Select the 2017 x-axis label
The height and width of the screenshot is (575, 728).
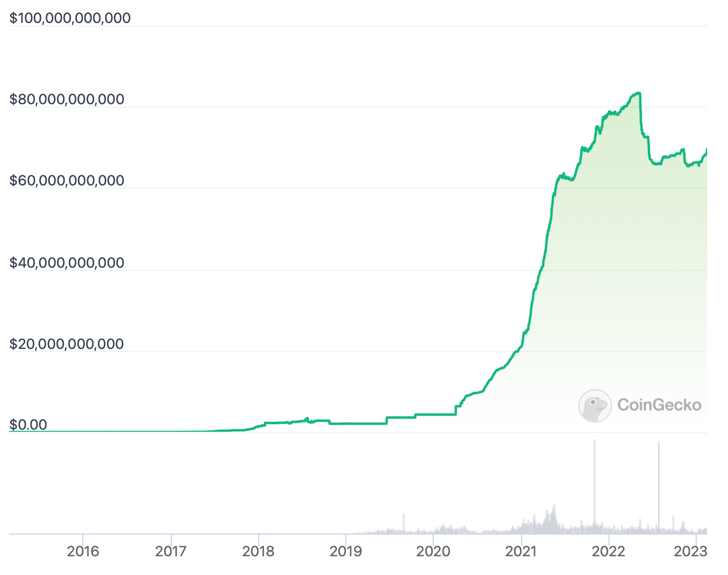point(171,551)
